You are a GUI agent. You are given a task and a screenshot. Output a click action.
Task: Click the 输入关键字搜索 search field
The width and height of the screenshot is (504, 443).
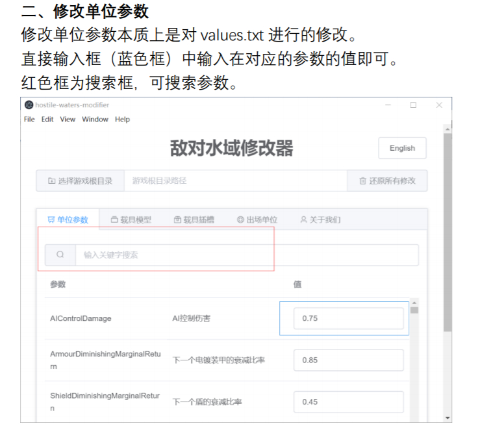coord(247,255)
